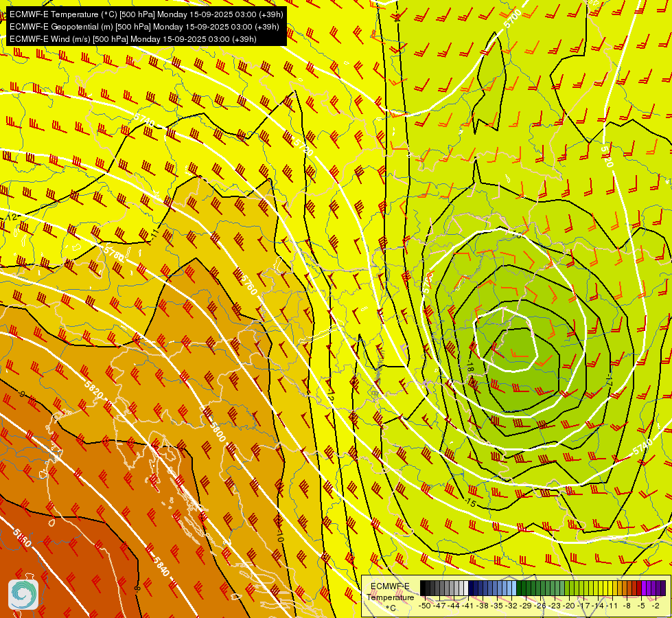672x618 pixels.
Task: Click the -10 isotherm label on the map
Action: (280, 535)
